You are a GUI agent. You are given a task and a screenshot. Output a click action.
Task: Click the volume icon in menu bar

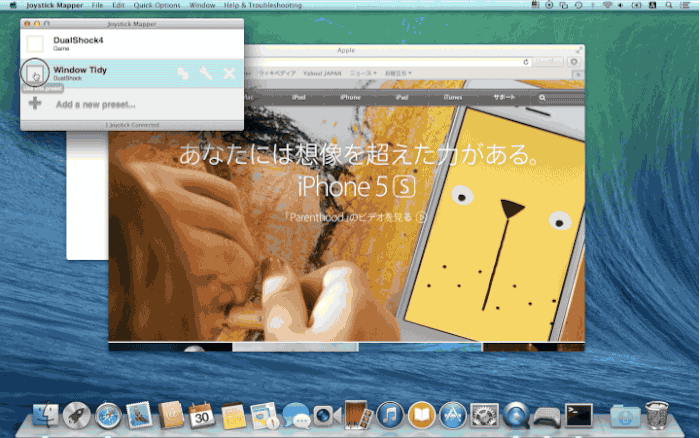click(x=621, y=5)
